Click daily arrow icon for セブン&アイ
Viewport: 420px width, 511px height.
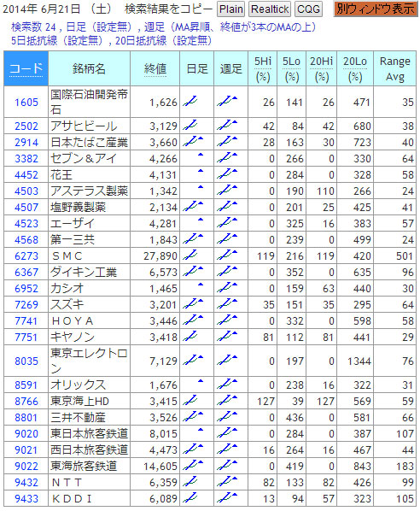click(201, 155)
